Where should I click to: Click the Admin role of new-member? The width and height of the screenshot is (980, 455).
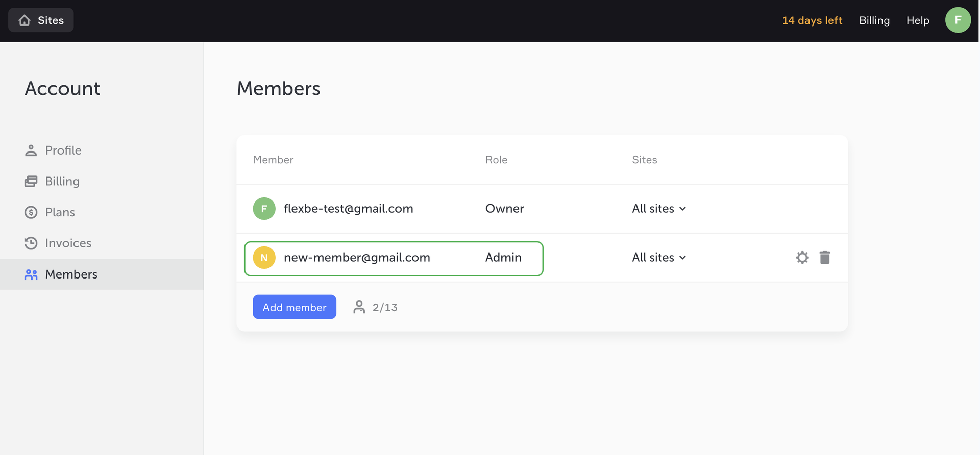(503, 258)
